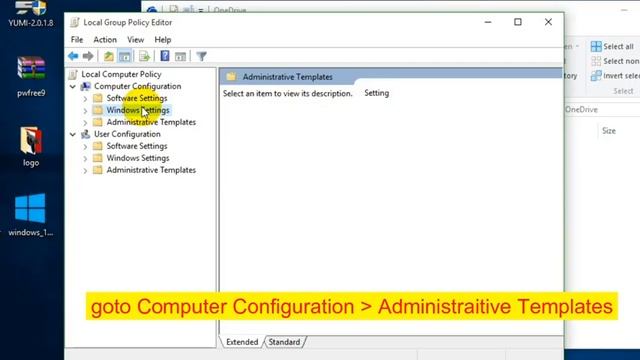Screen dimensions: 640x360
Task: Click the Local Group Policy Editor title icon
Action: pyautogui.click(x=74, y=22)
